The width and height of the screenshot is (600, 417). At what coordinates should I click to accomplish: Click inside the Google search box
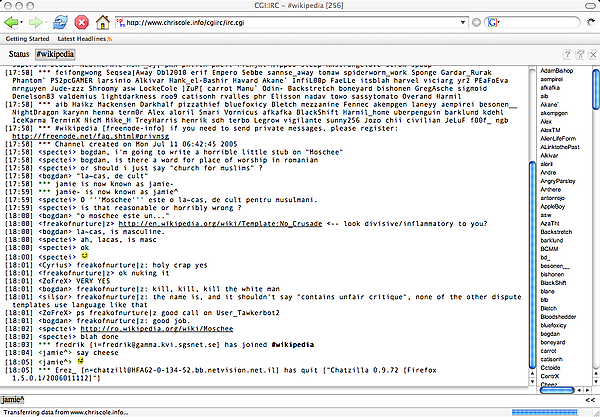pos(539,23)
